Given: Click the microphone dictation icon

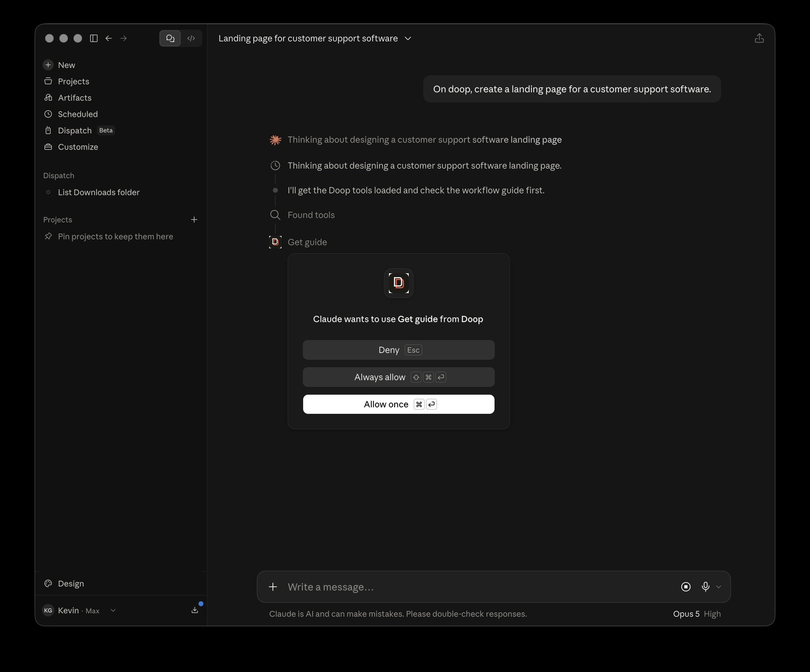Looking at the screenshot, I should click(x=705, y=587).
